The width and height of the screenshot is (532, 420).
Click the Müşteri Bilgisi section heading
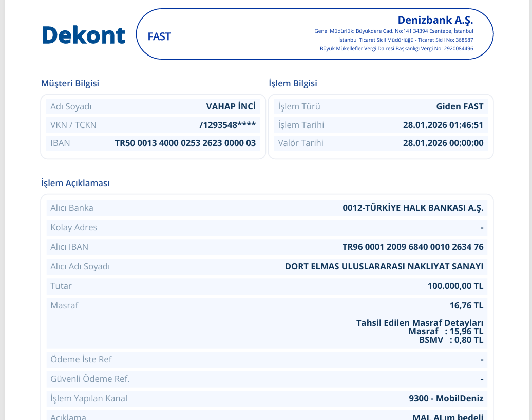tap(70, 83)
